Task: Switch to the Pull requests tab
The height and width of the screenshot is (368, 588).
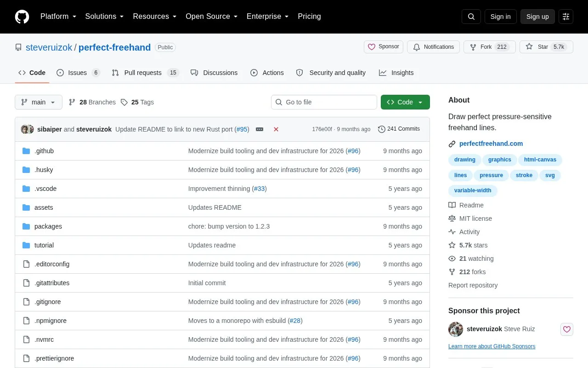Action: pyautogui.click(x=145, y=73)
